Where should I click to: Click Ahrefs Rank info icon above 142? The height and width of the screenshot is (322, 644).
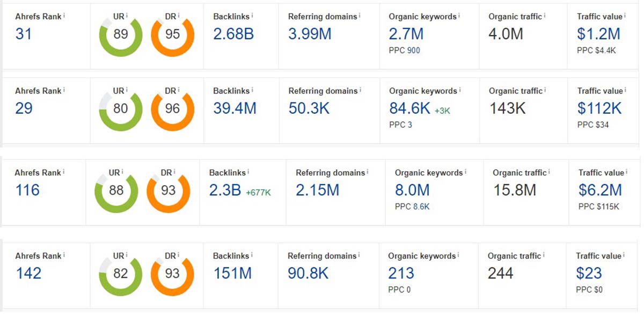[x=64, y=255]
